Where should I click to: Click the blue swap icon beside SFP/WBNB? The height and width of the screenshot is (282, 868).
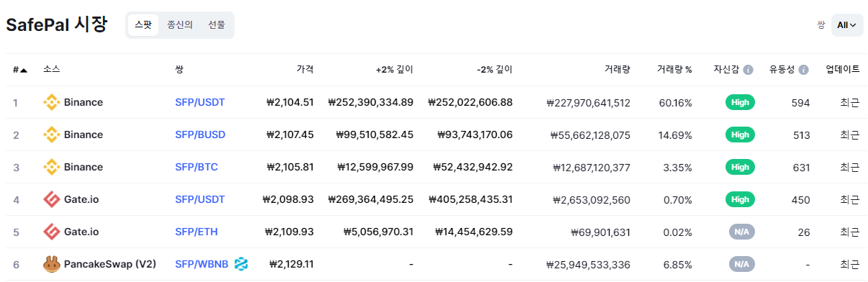pos(241,264)
